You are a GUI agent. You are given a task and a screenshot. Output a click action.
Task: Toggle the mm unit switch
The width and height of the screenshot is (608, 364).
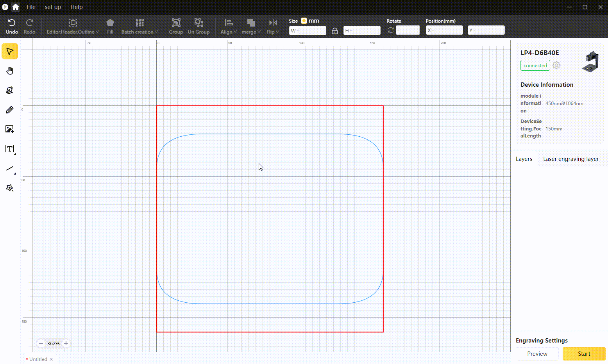point(304,21)
